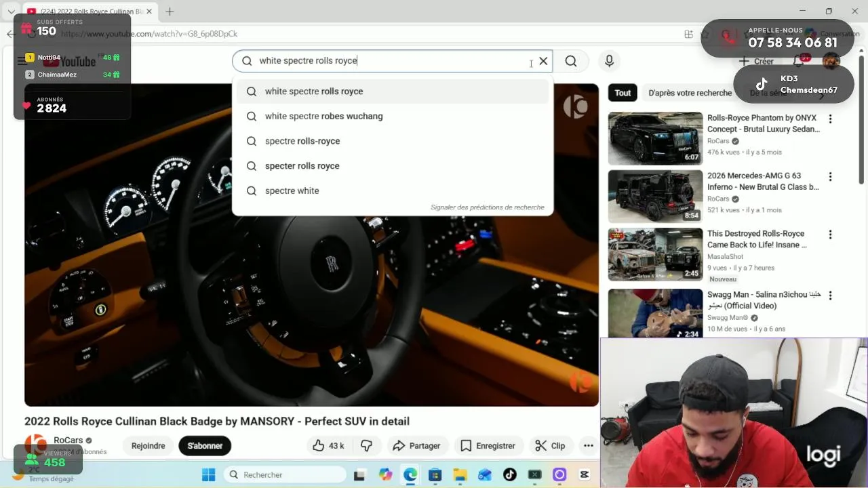Like the video showing 43 k
The height and width of the screenshot is (488, 868).
click(x=329, y=446)
